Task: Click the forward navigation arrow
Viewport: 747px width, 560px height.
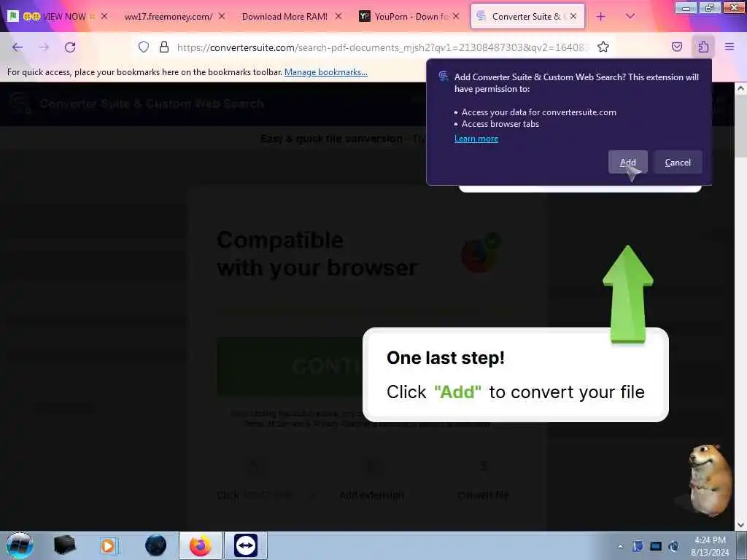Action: (x=44, y=47)
